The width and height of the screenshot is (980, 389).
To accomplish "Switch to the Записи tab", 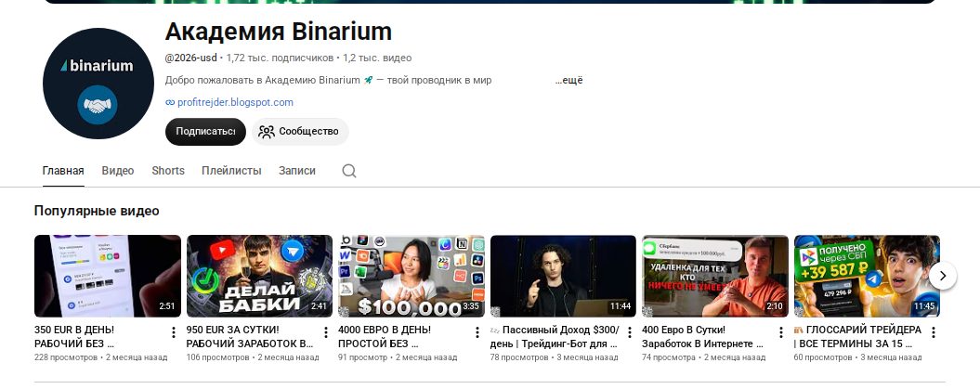I will (297, 171).
